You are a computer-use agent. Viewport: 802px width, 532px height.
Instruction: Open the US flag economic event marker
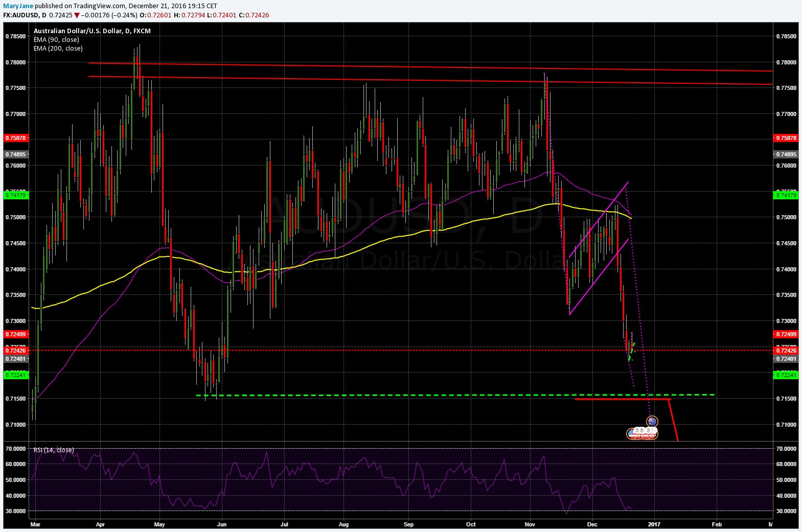(x=632, y=433)
